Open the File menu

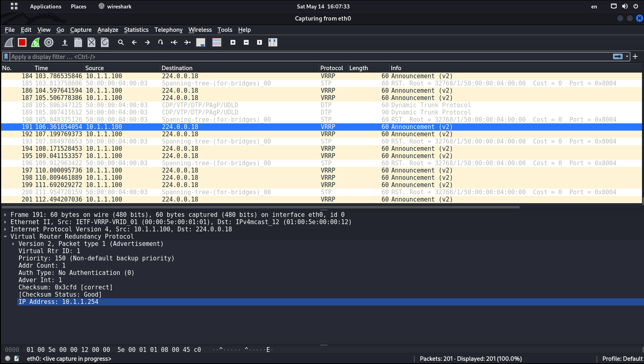point(10,30)
